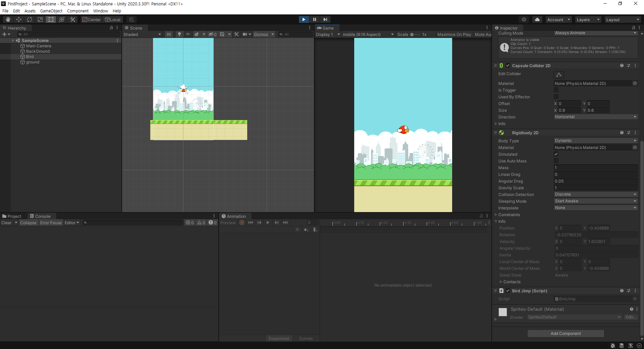Disable Capsule Collider 2D component
Image resolution: width=644 pixels, height=349 pixels.
coord(508,66)
